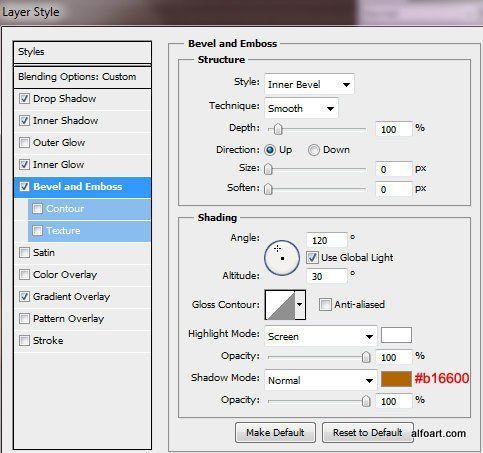Click the Shadow Opacity value field

[x=394, y=401]
